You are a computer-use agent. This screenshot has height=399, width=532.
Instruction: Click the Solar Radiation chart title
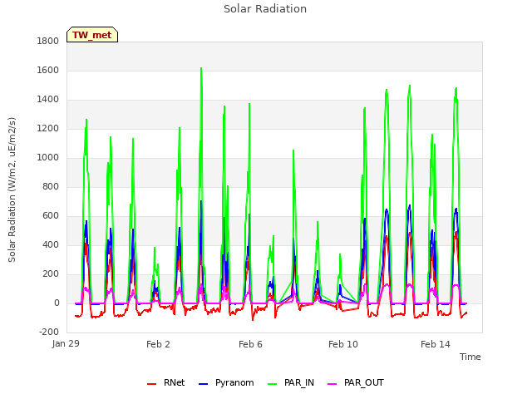coord(265,9)
